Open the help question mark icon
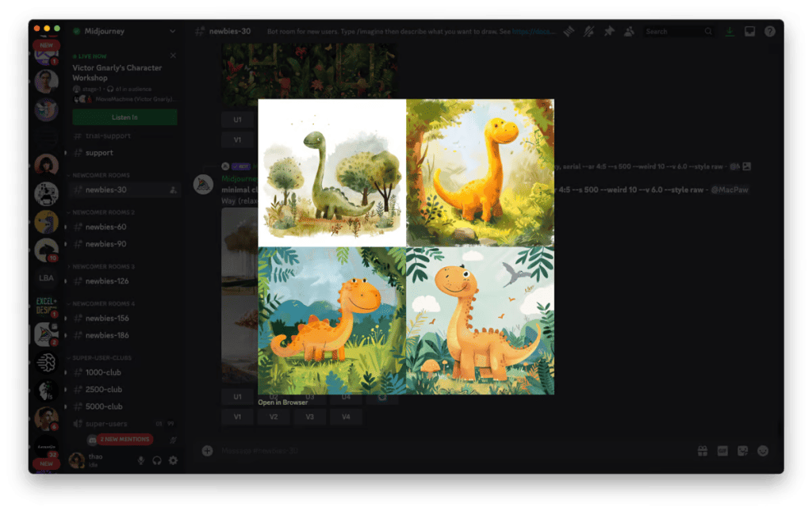812x511 pixels. tap(770, 32)
